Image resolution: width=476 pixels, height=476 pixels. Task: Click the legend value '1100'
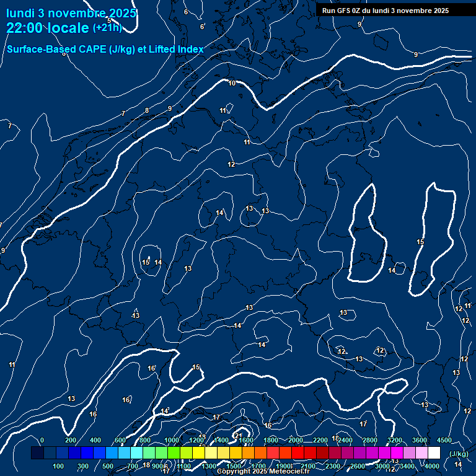[x=184, y=466]
